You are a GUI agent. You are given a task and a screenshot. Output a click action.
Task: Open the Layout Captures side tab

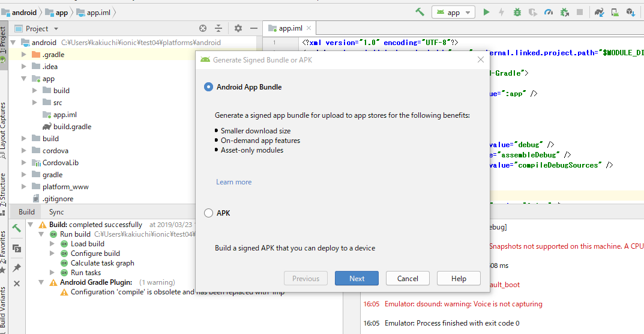click(x=3, y=130)
